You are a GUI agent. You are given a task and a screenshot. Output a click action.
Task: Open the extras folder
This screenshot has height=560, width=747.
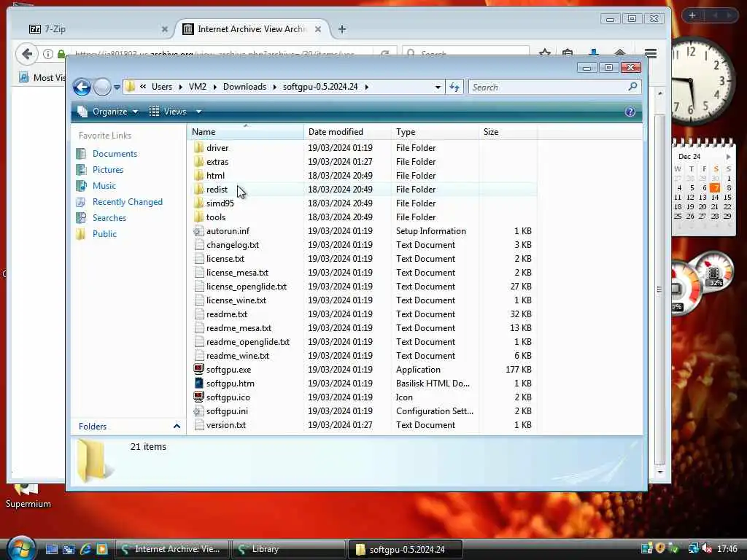click(217, 162)
